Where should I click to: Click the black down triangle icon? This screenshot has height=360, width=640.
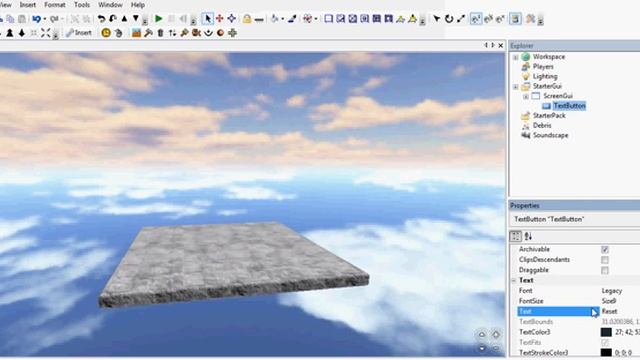click(136, 18)
